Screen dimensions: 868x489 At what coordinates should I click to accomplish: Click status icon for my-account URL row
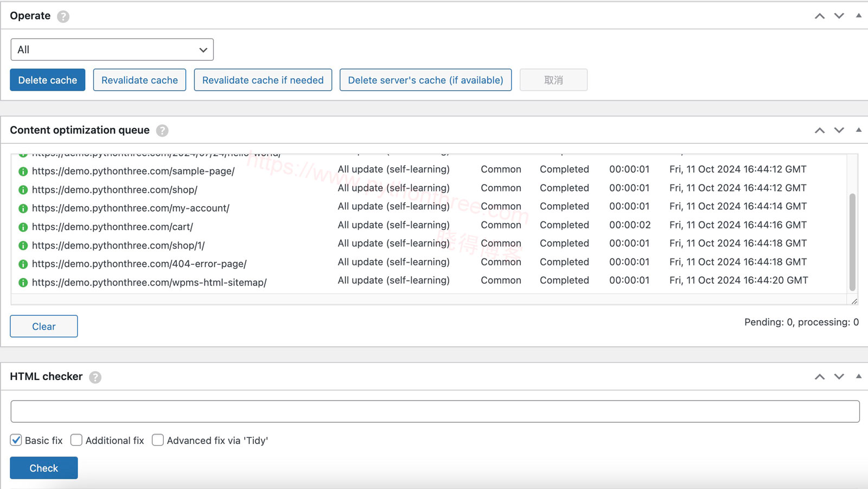(x=23, y=208)
